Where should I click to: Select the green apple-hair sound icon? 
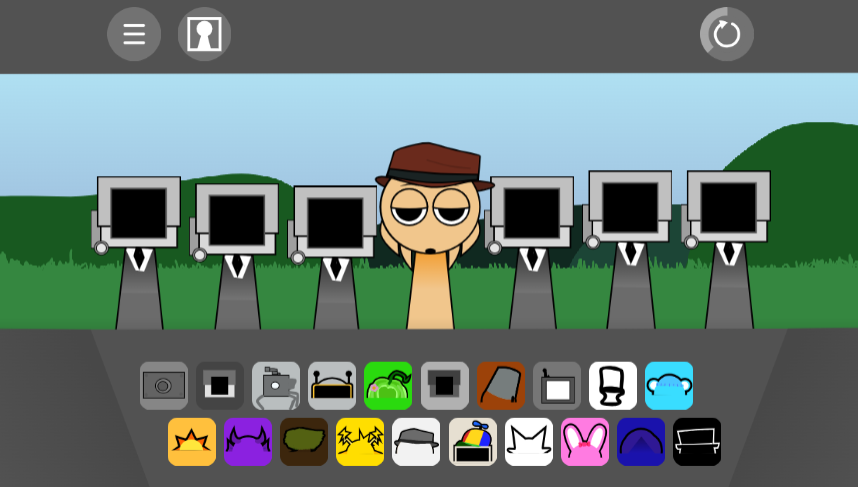(x=388, y=386)
